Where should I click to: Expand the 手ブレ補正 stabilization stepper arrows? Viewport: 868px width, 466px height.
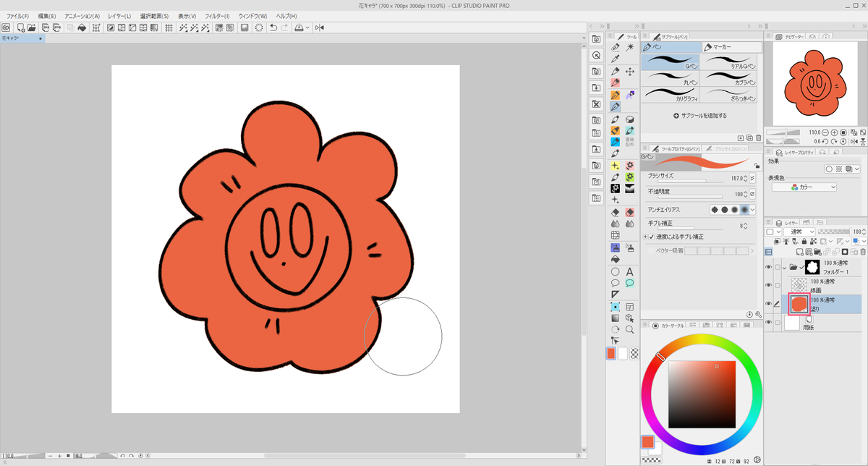pos(746,226)
